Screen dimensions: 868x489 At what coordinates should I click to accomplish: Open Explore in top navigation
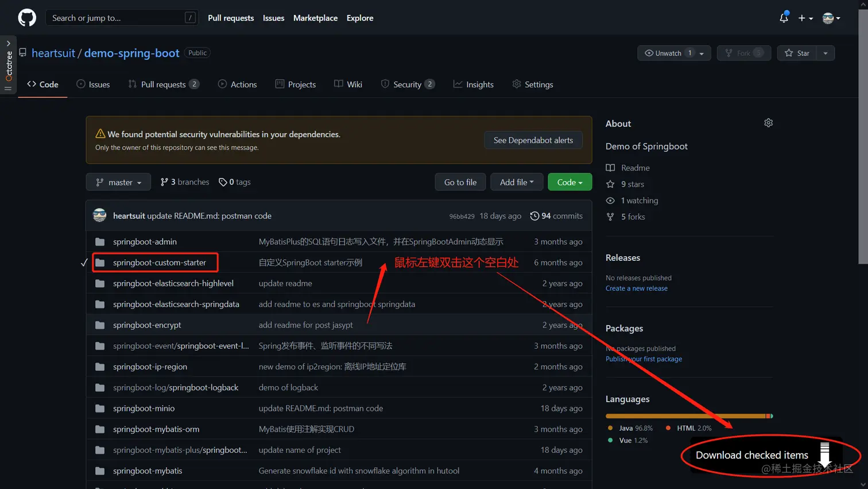coord(360,18)
